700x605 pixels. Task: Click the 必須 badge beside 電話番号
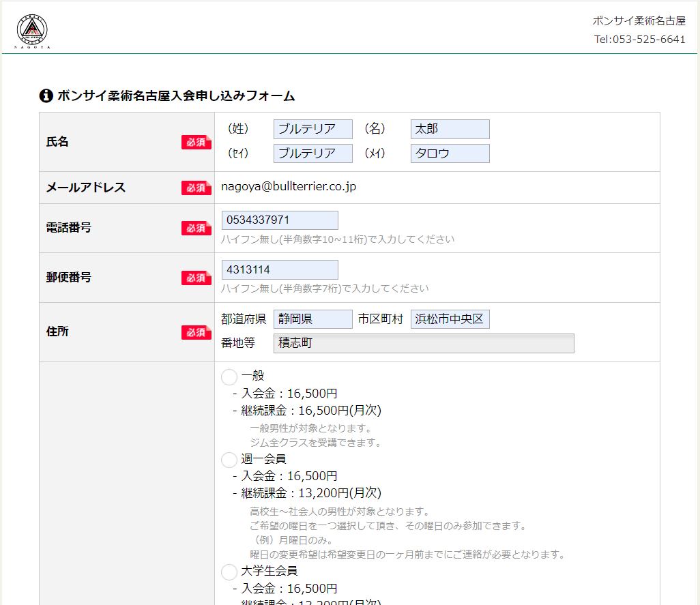click(196, 228)
